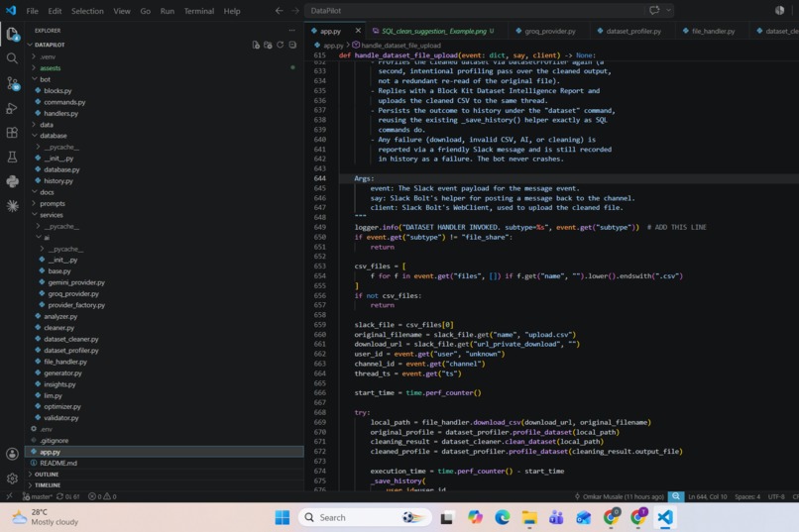Click the taskbar Search box
799x532 pixels.
[365, 517]
